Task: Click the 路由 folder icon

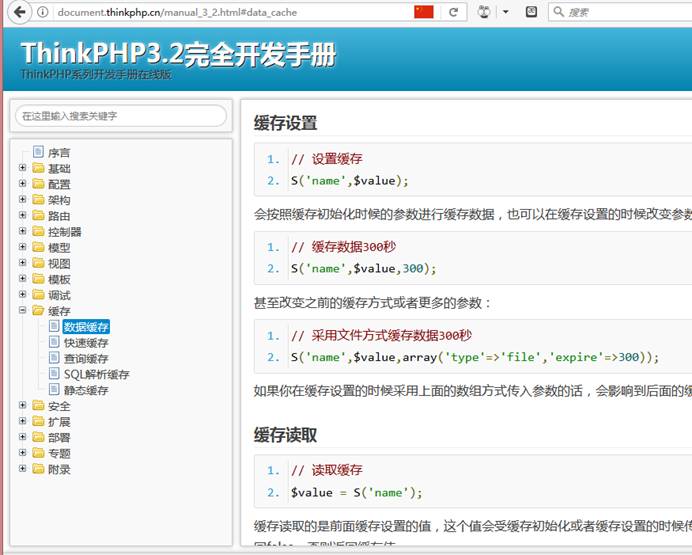Action: [x=38, y=216]
